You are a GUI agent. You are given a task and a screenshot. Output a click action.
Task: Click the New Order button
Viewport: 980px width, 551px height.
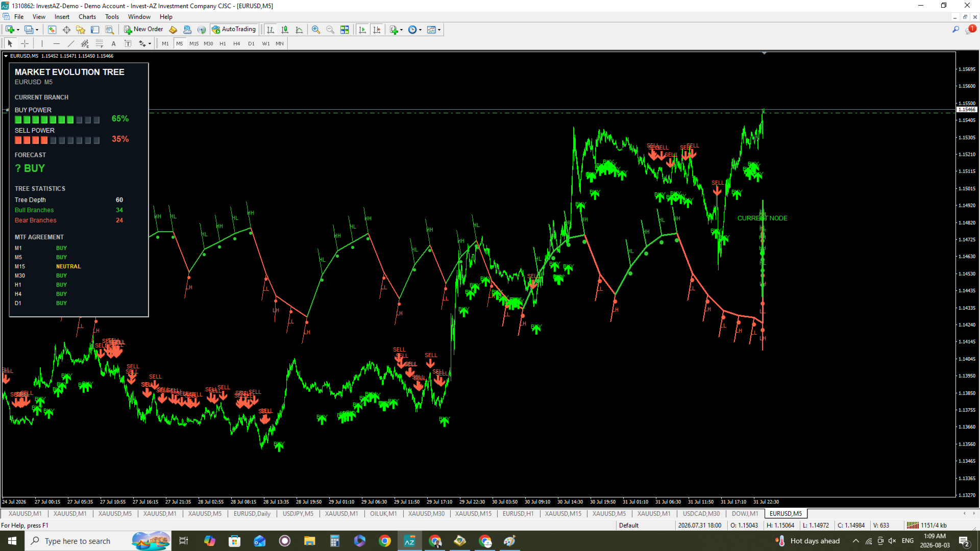coord(143,30)
